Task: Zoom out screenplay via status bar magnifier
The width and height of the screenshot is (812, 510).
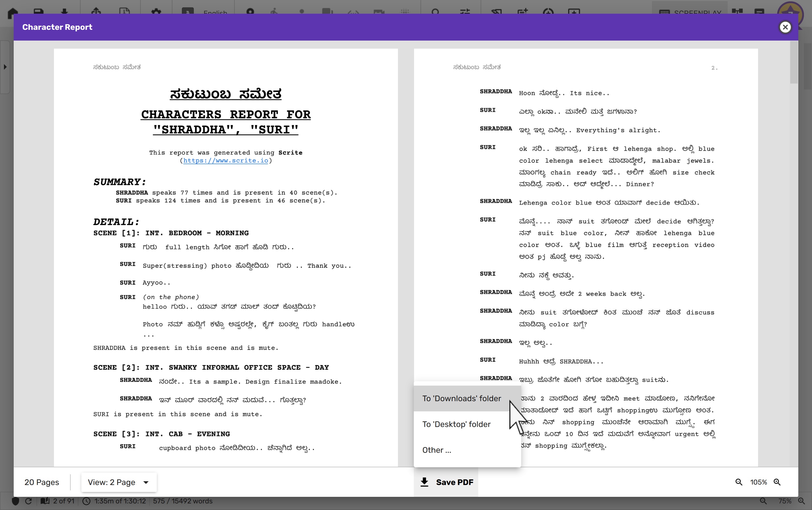Action: click(763, 501)
